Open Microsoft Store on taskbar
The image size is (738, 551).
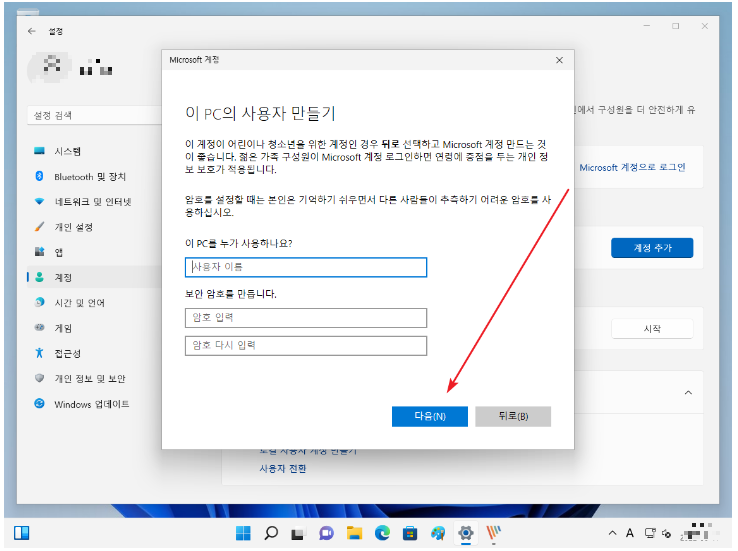(x=410, y=533)
